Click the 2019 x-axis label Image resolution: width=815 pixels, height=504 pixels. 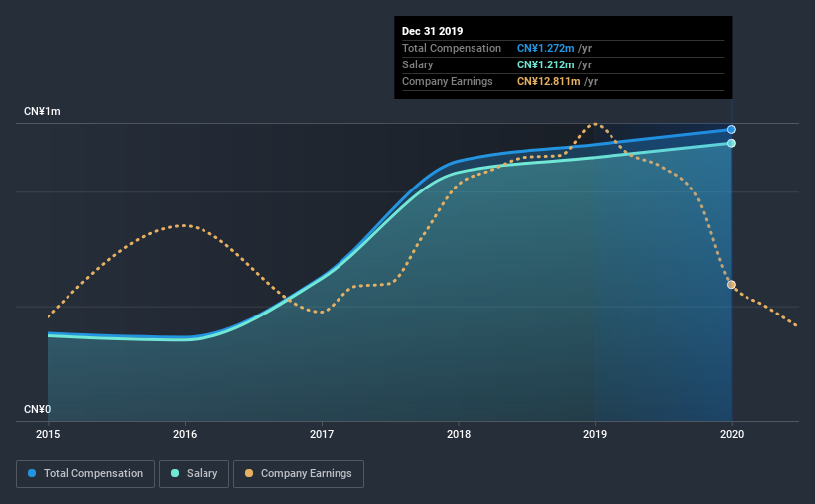595,434
